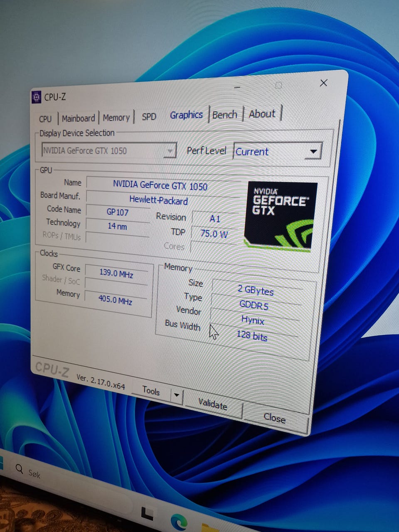Open the Display Device Selection dropdown
The width and height of the screenshot is (399, 532).
pyautogui.click(x=109, y=150)
